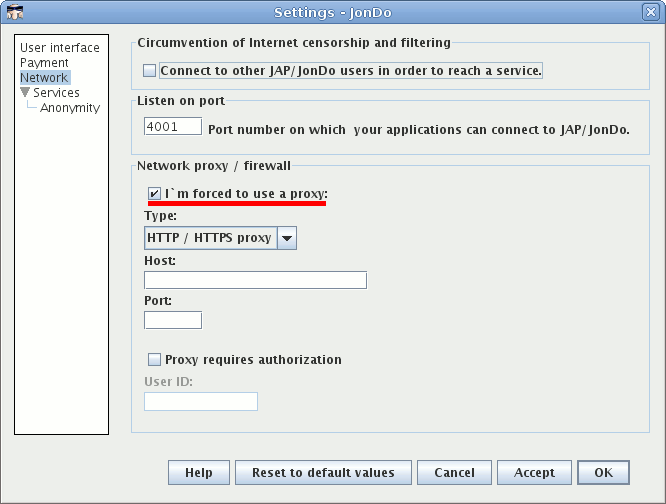Click Accept to apply settings
The width and height of the screenshot is (666, 504).
click(534, 473)
